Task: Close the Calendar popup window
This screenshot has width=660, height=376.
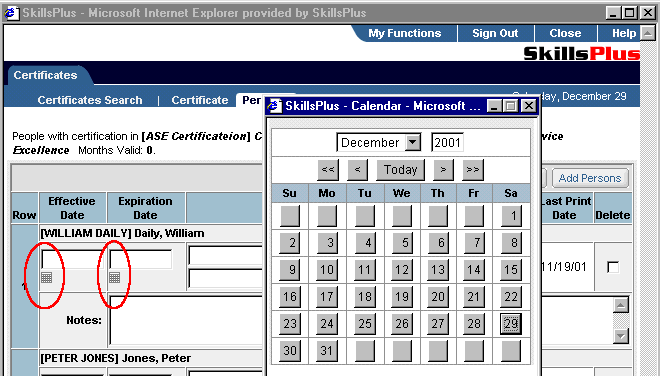Action: 529,106
